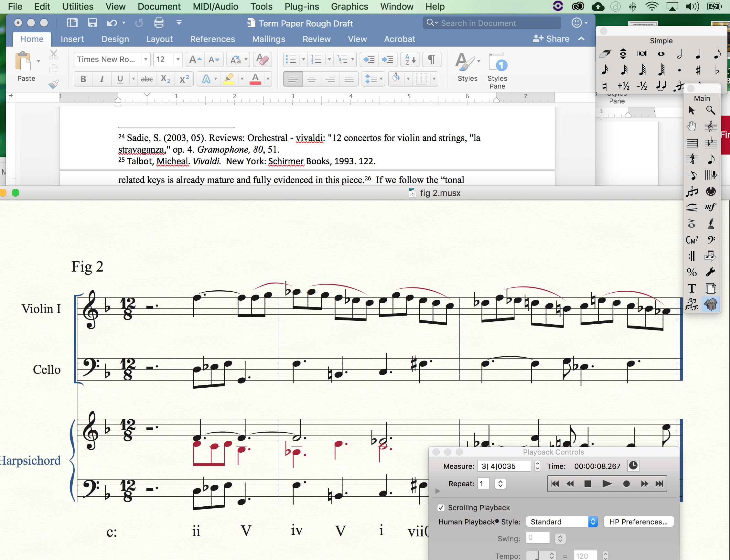The width and height of the screenshot is (730, 560).
Task: Select the Zoom tool in Main palette
Action: [x=710, y=110]
